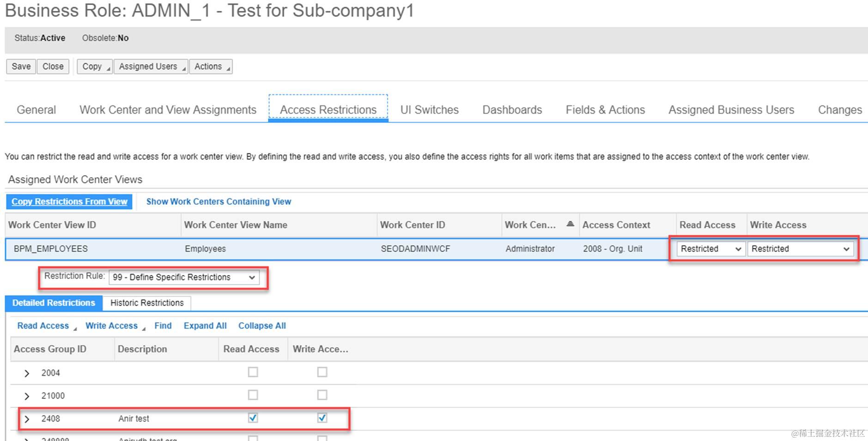Expand access group 2004 row
This screenshot has width=868, height=441.
pos(27,373)
